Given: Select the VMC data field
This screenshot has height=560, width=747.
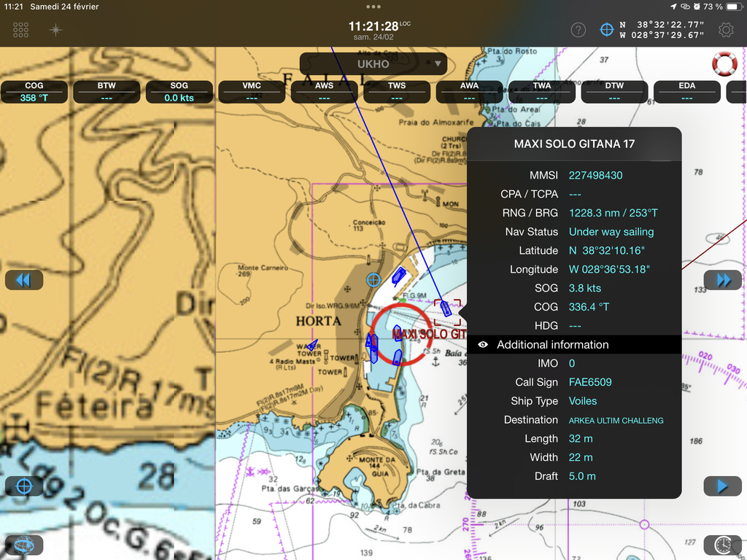Looking at the screenshot, I should 252,92.
